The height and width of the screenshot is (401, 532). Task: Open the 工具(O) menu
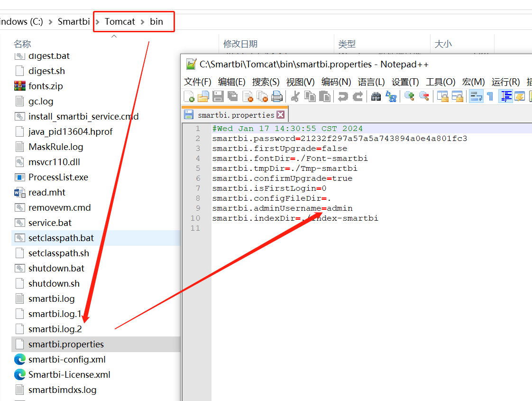tap(440, 82)
